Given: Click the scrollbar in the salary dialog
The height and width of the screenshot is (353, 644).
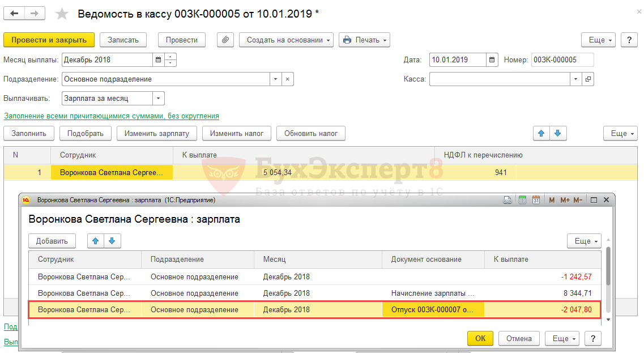Looking at the screenshot, I should click(x=608, y=266).
